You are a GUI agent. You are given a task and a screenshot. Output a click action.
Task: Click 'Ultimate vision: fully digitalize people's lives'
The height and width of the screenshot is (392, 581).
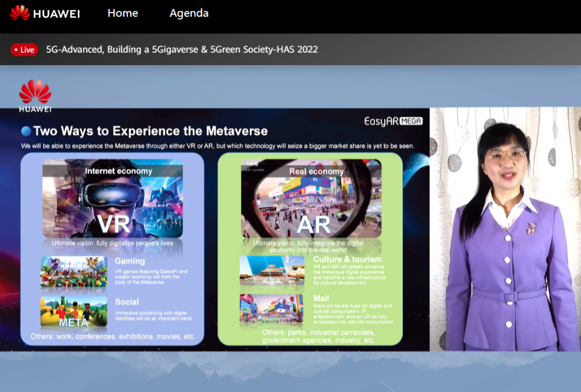(x=112, y=243)
